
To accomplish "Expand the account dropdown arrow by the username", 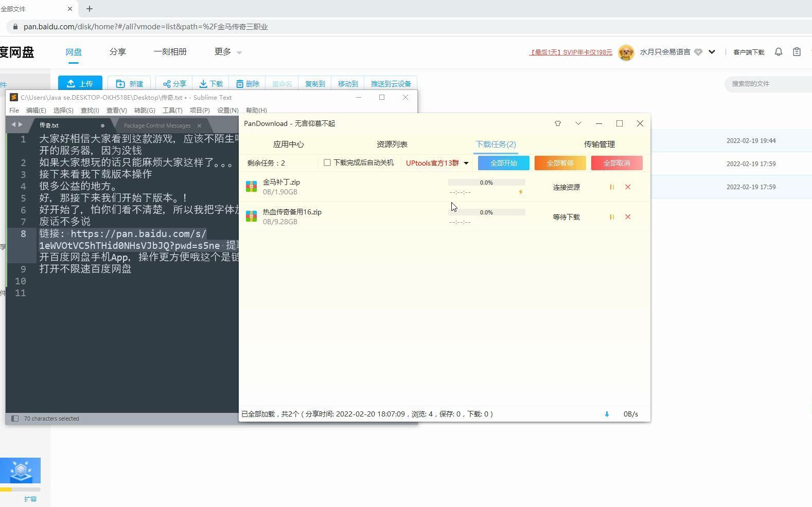I will tap(712, 52).
